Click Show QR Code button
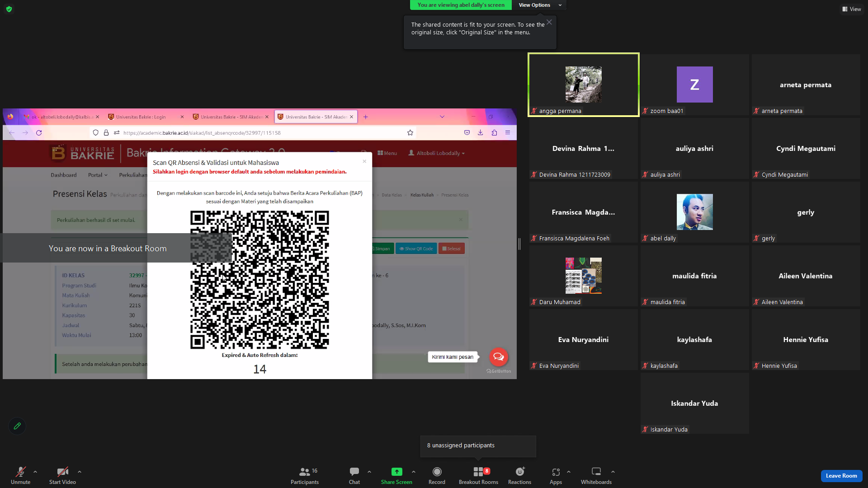 (x=416, y=249)
